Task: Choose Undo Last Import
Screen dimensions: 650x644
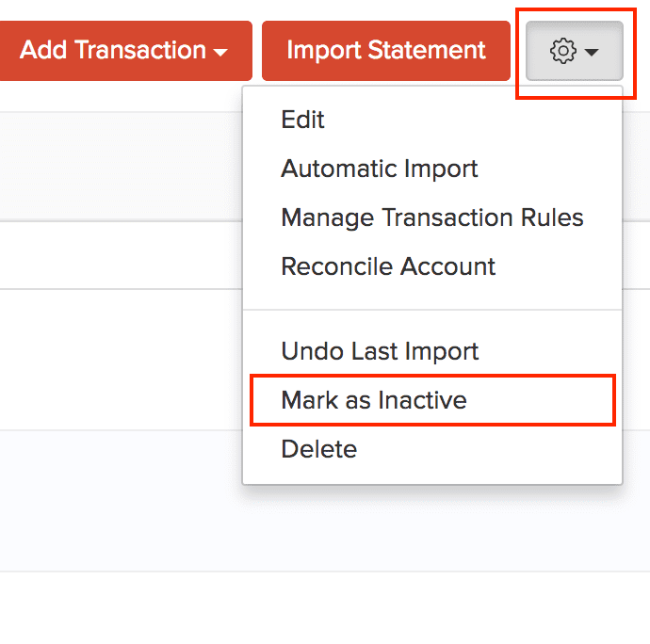Action: pos(380,351)
